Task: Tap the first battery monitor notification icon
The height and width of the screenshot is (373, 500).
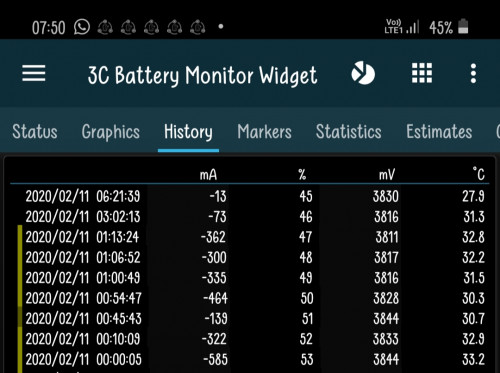Action: [x=105, y=27]
